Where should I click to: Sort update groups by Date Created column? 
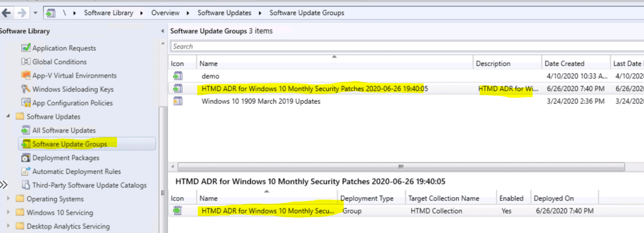pyautogui.click(x=576, y=63)
